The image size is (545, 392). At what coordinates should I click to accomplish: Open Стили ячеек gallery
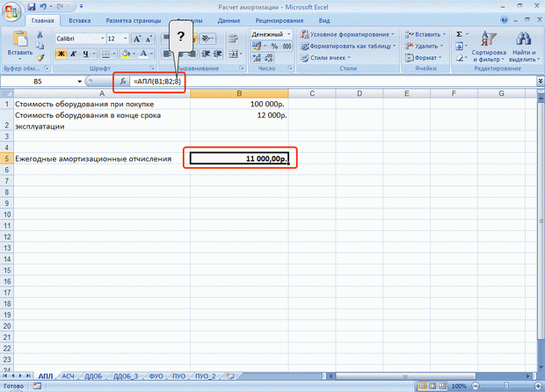[x=325, y=58]
